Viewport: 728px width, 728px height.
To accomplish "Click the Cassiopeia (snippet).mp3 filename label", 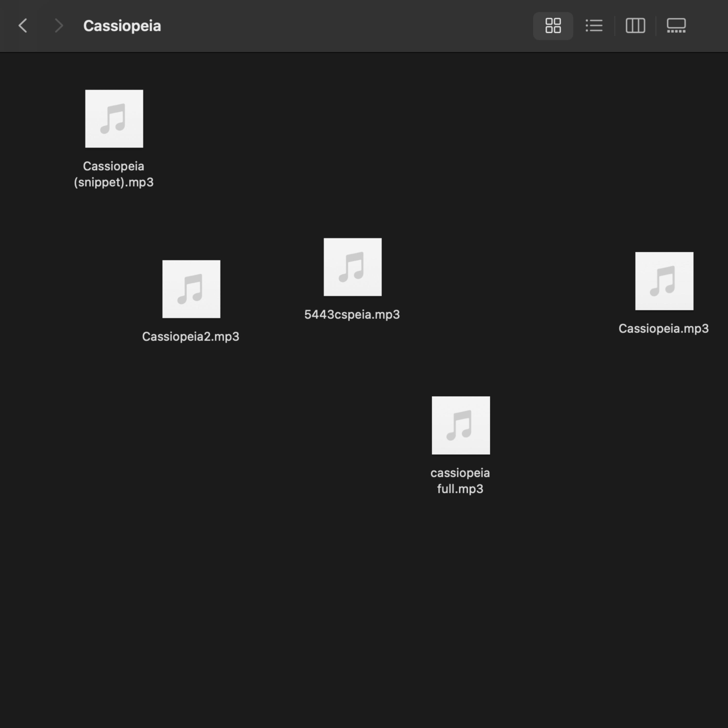I will point(113,174).
